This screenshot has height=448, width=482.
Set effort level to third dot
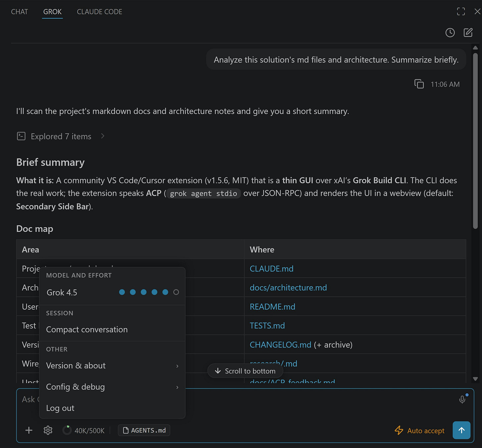tap(144, 292)
